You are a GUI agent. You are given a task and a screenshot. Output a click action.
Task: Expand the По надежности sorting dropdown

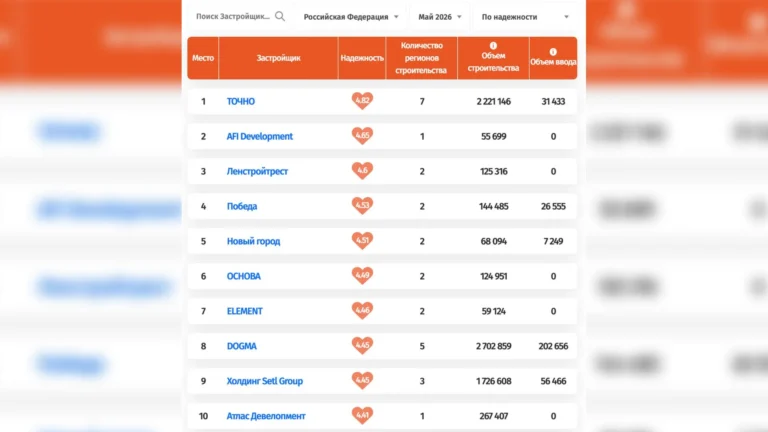525,17
